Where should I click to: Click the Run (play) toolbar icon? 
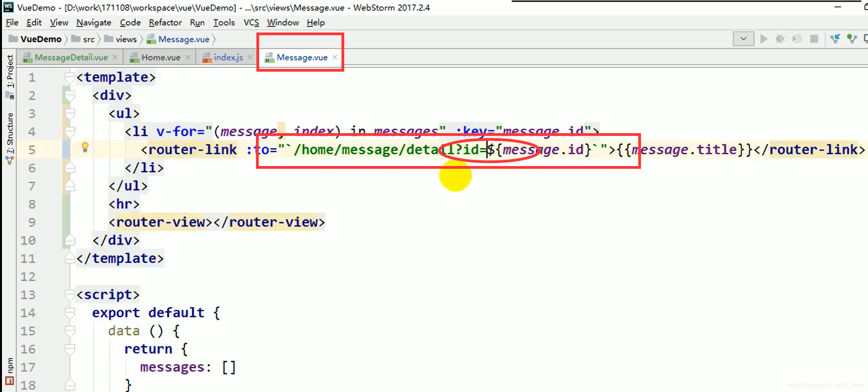(x=763, y=39)
